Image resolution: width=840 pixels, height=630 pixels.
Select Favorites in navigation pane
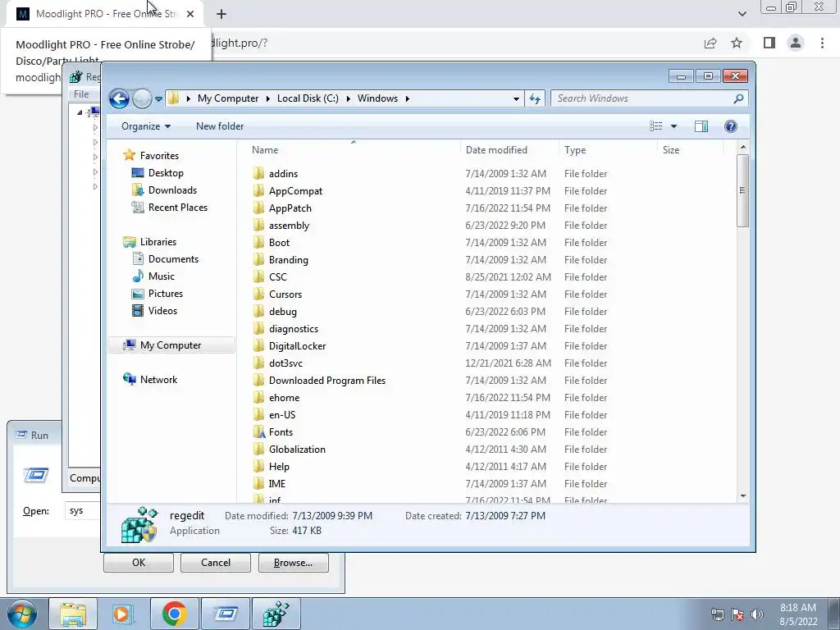[159, 156]
